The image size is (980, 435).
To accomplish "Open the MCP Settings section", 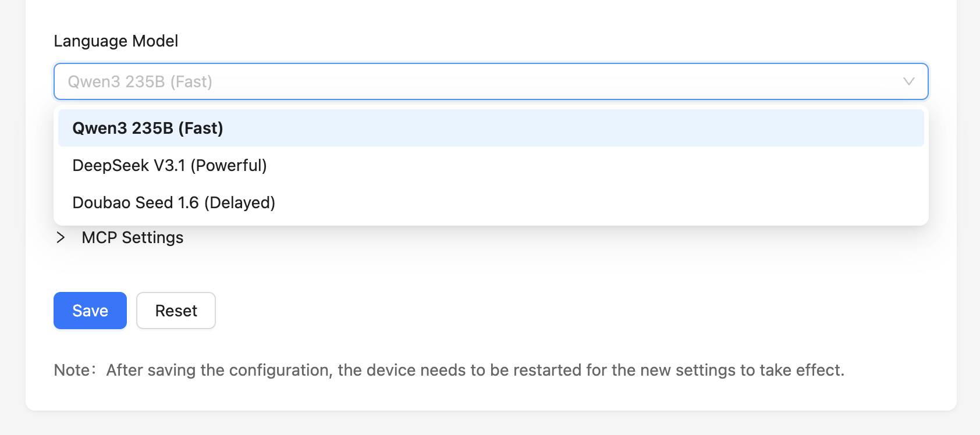I will coord(132,237).
